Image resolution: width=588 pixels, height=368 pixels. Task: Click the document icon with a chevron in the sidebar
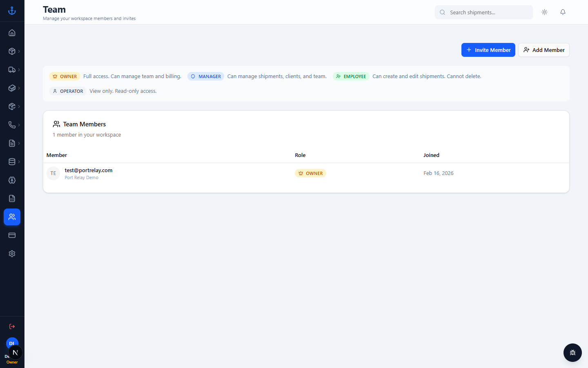point(12,143)
